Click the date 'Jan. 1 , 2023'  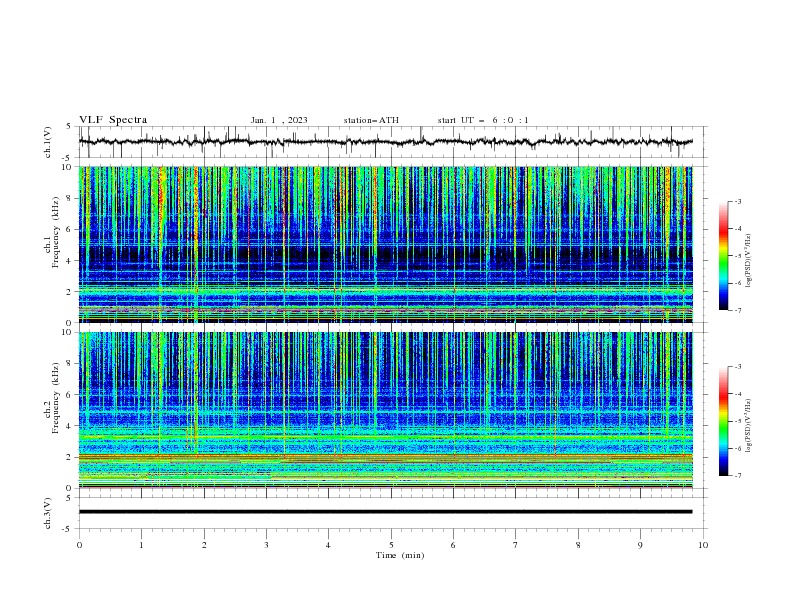(x=279, y=120)
